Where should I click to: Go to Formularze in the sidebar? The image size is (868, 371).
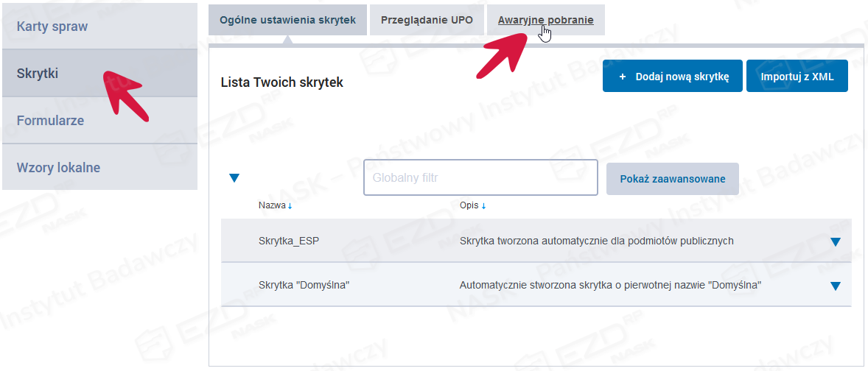50,120
